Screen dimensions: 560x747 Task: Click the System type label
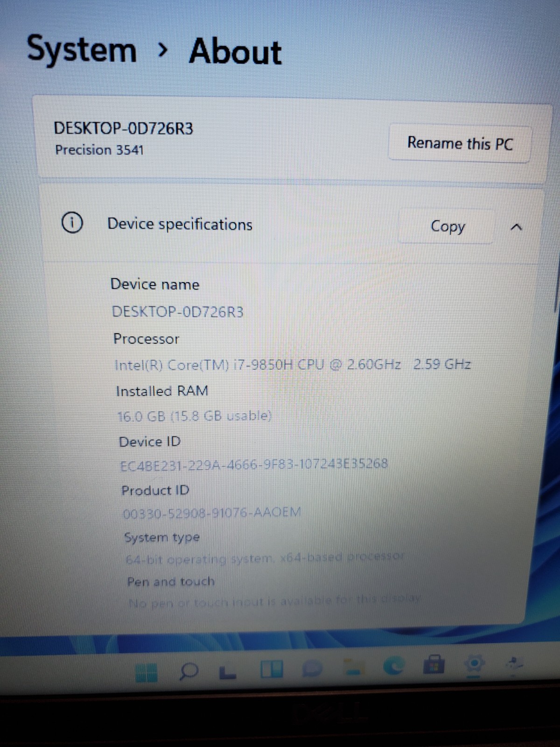[x=162, y=537]
